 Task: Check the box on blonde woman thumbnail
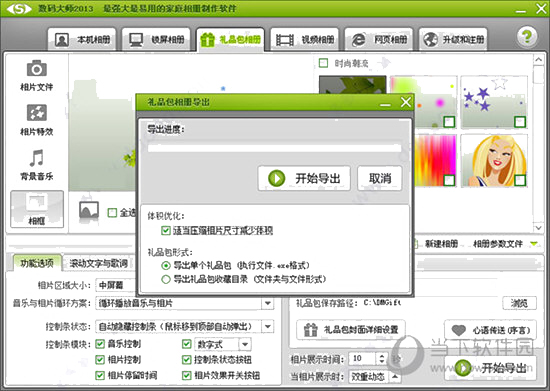[520, 180]
